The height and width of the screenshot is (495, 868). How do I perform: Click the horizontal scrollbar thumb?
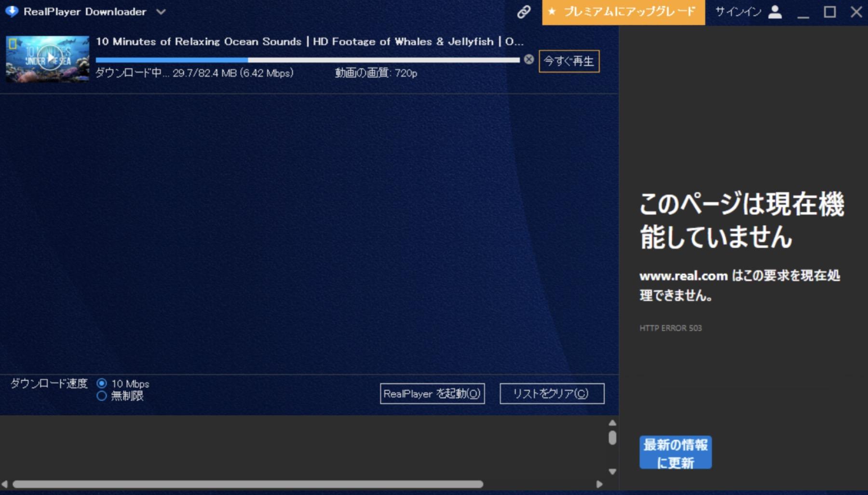point(248,484)
